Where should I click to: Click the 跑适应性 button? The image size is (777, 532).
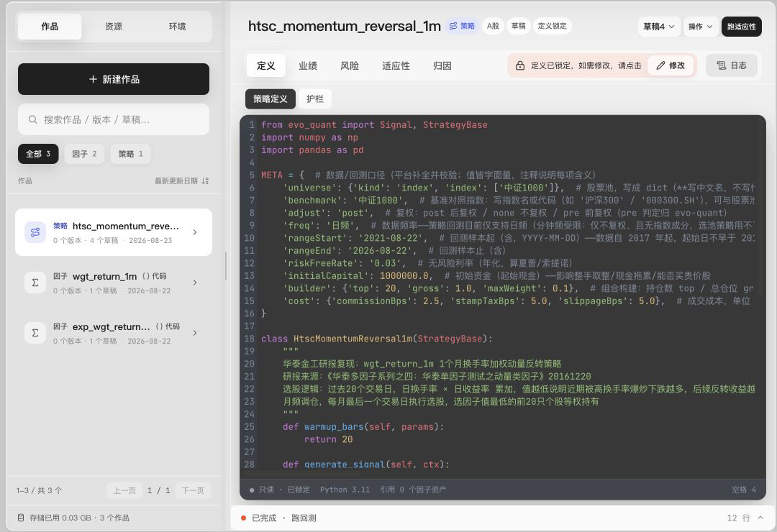point(741,27)
